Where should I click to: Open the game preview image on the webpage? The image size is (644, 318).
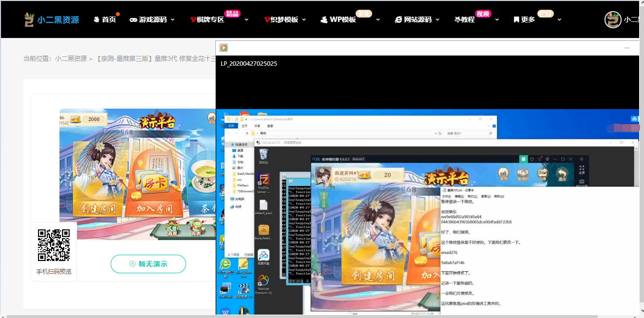[137, 174]
